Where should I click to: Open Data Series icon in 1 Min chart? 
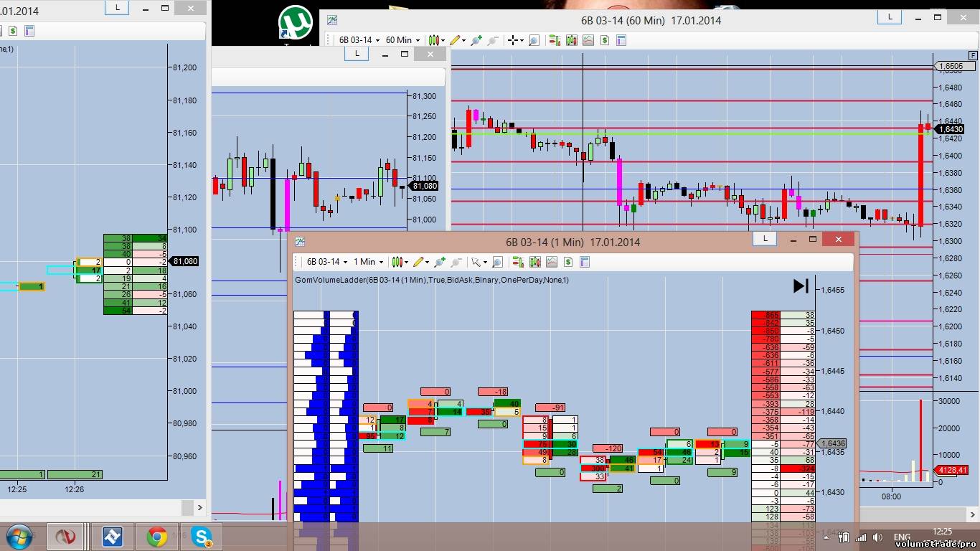tap(535, 262)
